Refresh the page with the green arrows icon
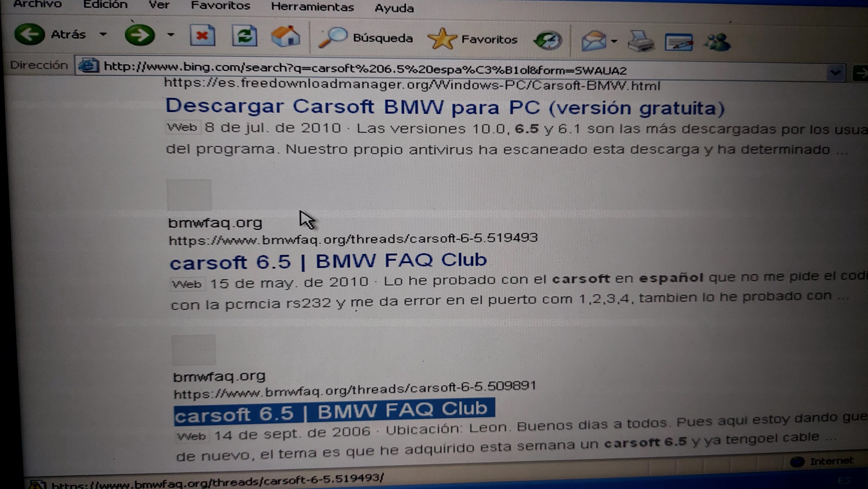This screenshot has height=489, width=868. 244,35
